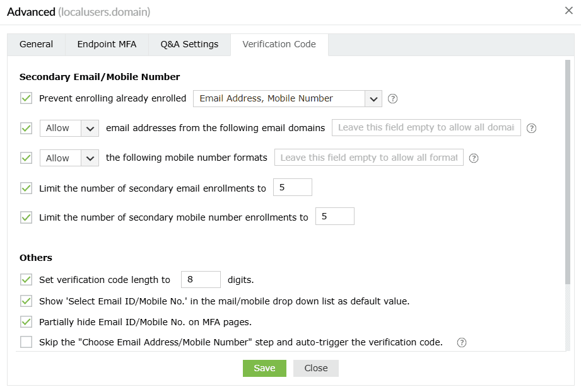
Task: Switch to the General tab
Action: click(36, 44)
